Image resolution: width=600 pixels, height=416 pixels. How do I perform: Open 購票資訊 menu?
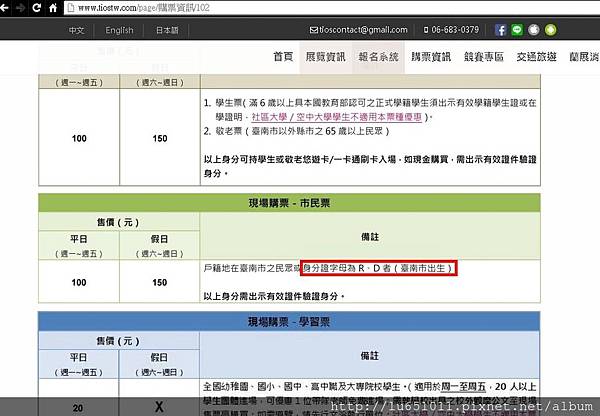click(x=431, y=57)
